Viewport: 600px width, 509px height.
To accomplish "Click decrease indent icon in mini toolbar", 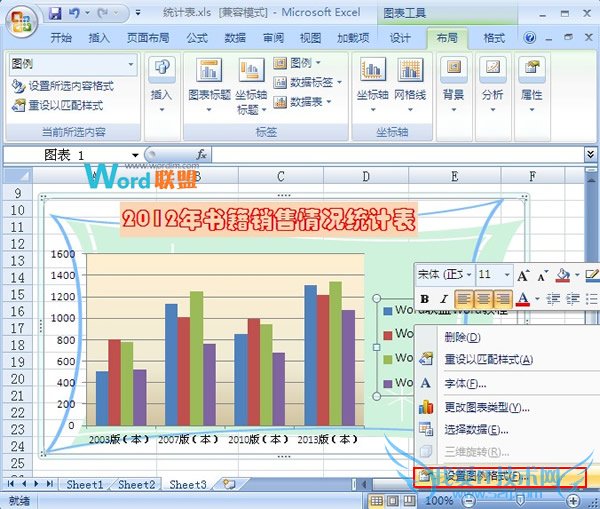I will pyautogui.click(x=553, y=299).
